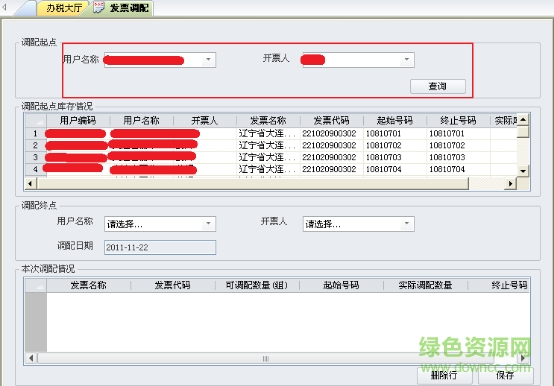Click starting number 10810703 cell
The height and width of the screenshot is (386, 554).
point(395,157)
